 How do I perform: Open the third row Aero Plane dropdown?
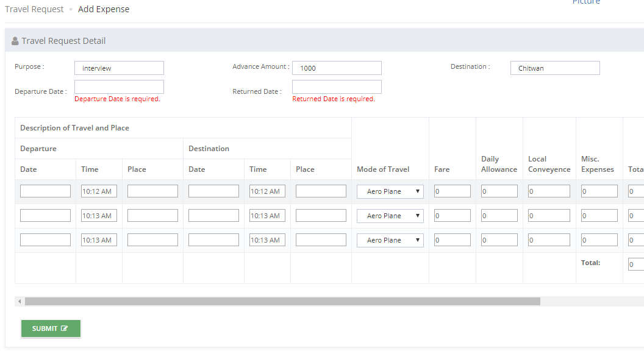(x=390, y=240)
